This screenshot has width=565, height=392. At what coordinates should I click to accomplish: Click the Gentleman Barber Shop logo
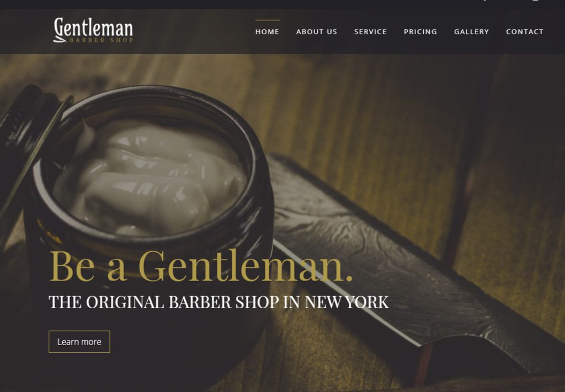tap(93, 30)
